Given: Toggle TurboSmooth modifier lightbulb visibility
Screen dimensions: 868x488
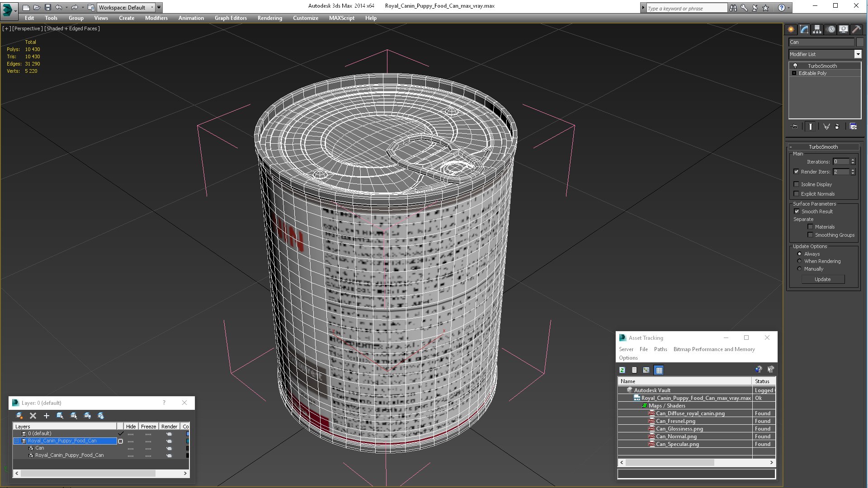Looking at the screenshot, I should point(795,66).
